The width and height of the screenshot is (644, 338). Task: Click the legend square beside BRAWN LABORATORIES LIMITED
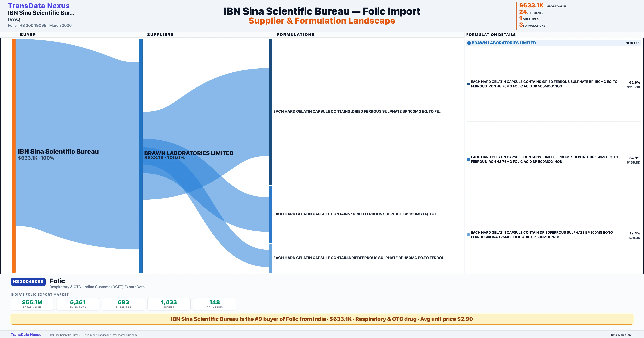(x=469, y=43)
